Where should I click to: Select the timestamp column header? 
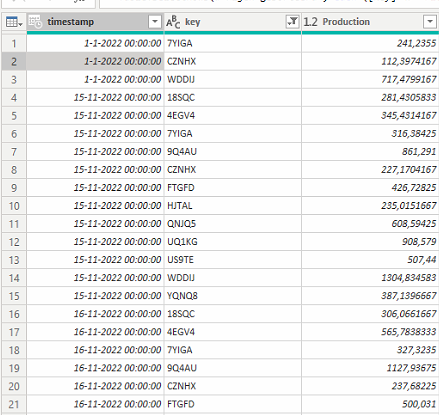pyautogui.click(x=95, y=22)
